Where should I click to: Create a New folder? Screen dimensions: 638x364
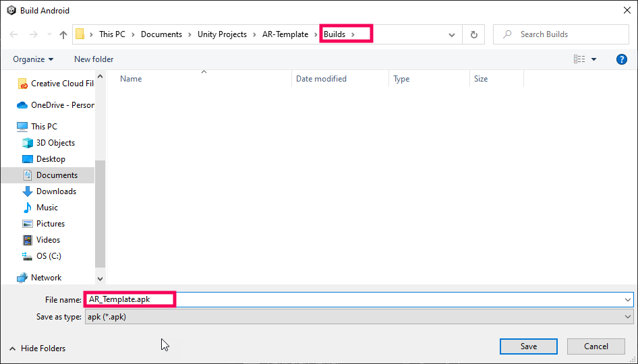94,59
